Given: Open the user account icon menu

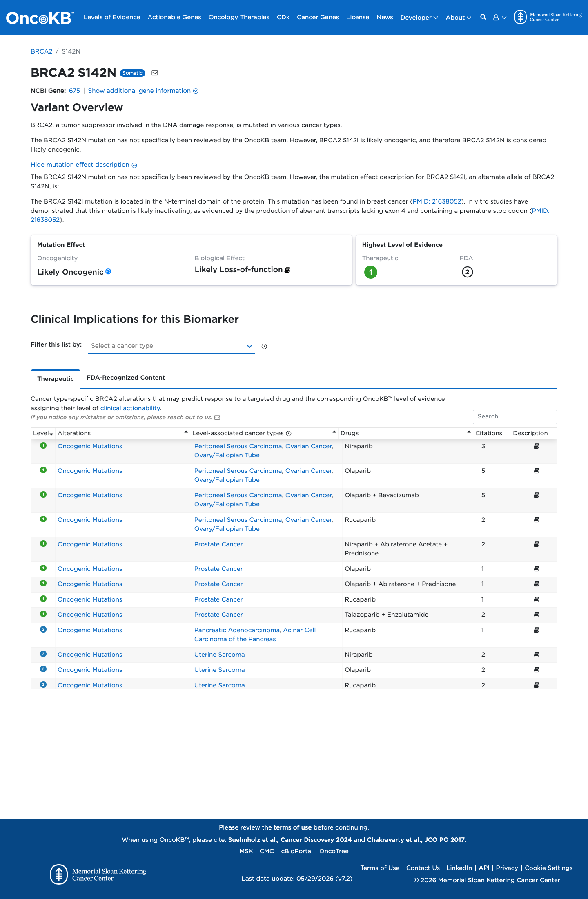Looking at the screenshot, I should coord(500,18).
